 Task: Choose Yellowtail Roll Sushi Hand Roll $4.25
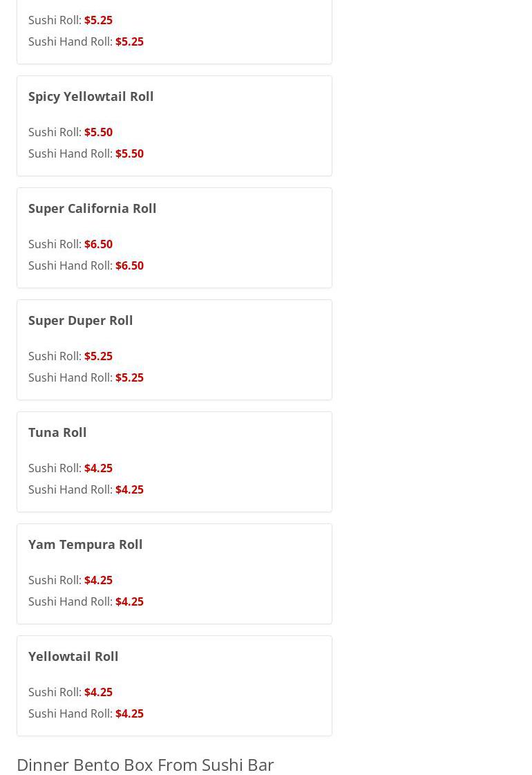(129, 713)
